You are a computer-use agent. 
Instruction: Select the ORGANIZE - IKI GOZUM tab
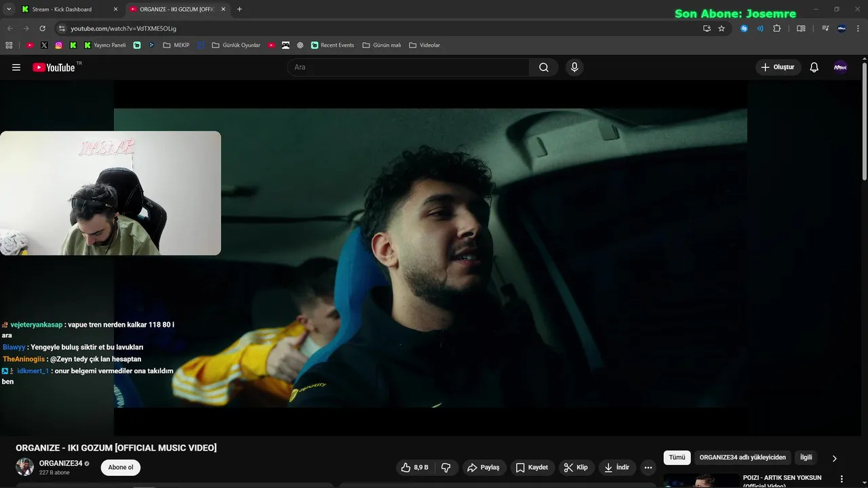[x=176, y=9]
